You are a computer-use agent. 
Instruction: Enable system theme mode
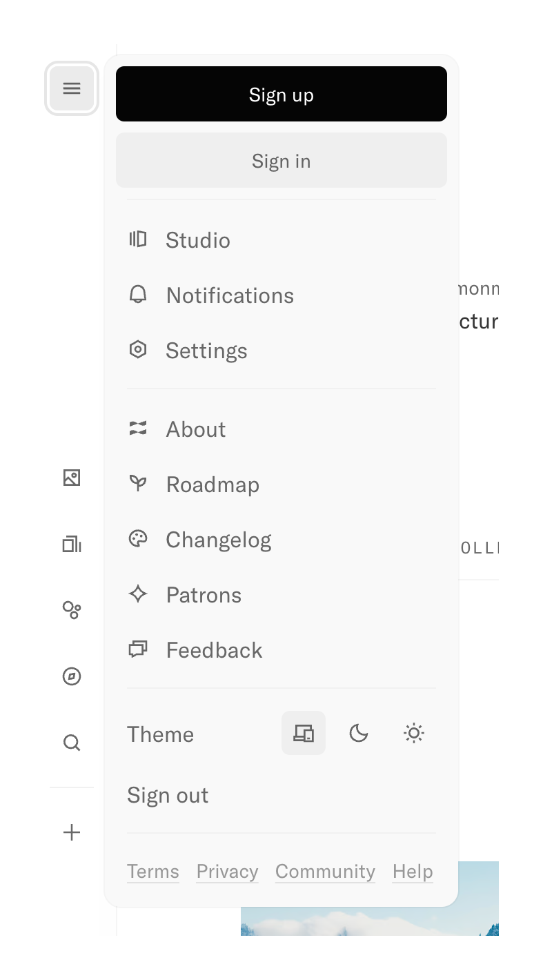click(304, 733)
